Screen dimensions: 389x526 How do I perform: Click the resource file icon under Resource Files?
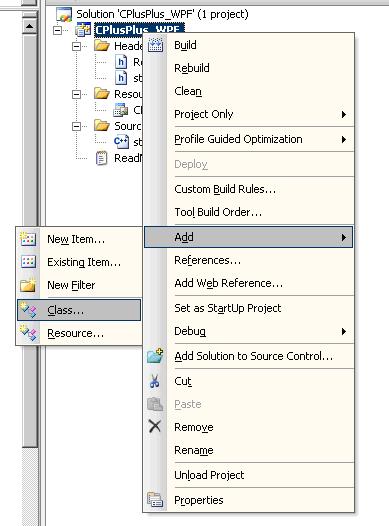tap(121, 110)
